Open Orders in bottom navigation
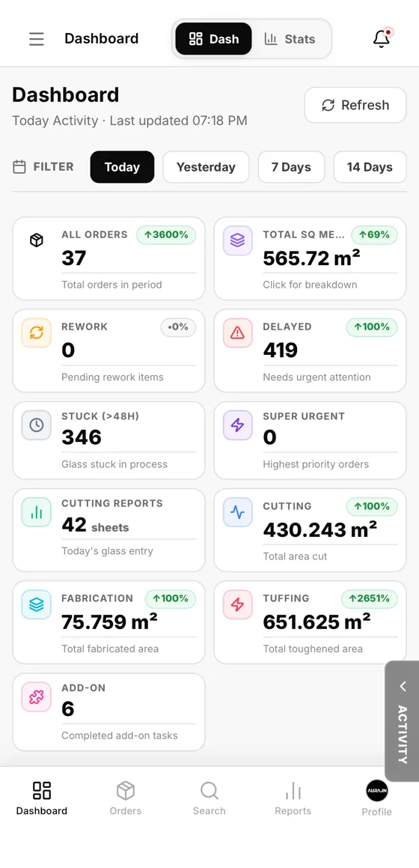The image size is (419, 868). [x=126, y=798]
